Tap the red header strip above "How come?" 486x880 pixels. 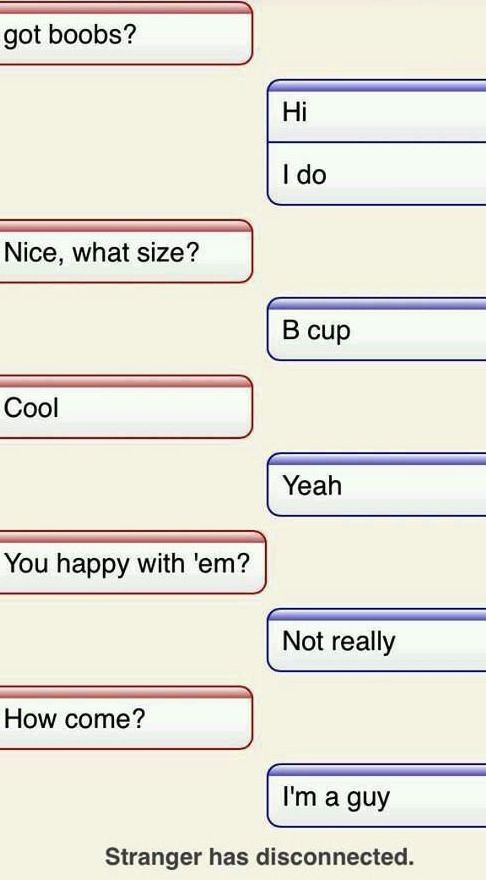point(126,692)
